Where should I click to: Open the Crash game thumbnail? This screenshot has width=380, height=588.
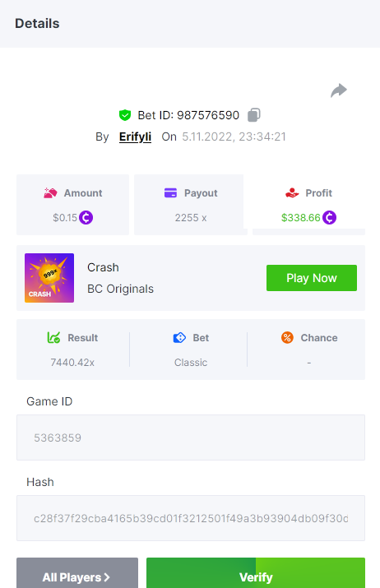tap(49, 278)
